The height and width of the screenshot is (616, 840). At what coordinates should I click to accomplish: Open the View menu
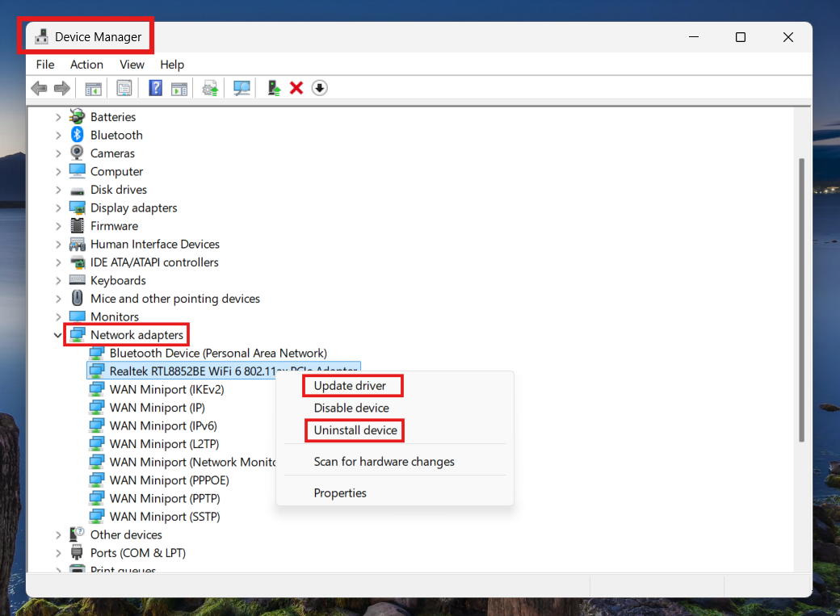tap(132, 65)
